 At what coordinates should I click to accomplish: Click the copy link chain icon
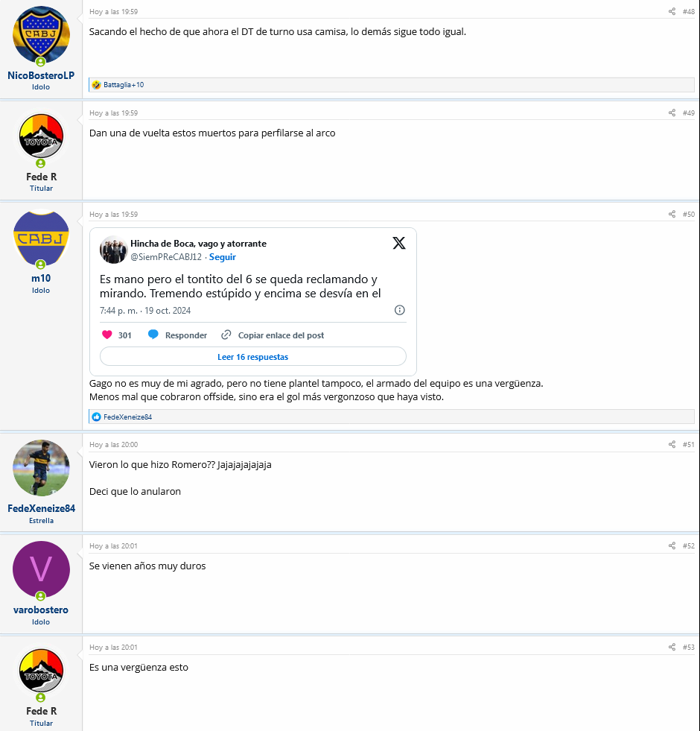(x=226, y=335)
